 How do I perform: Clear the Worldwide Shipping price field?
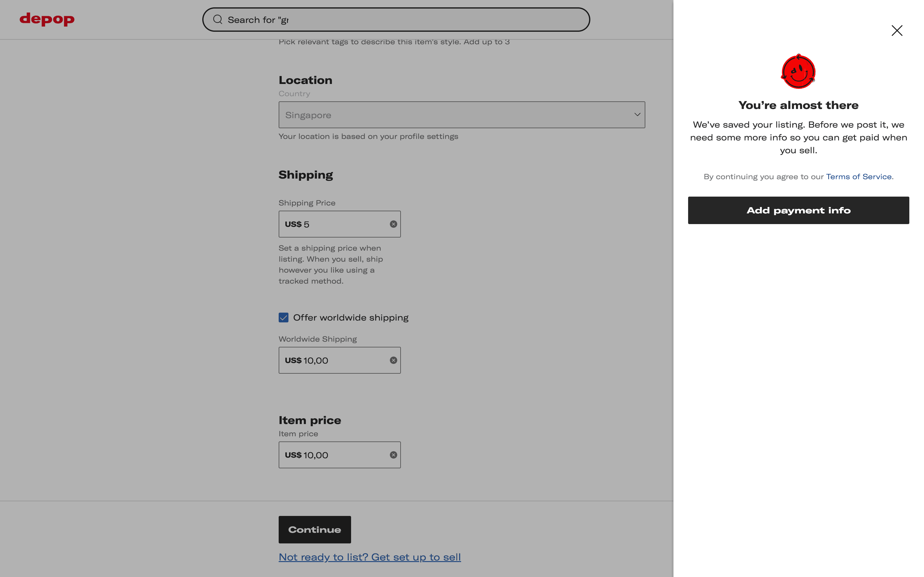coord(393,360)
